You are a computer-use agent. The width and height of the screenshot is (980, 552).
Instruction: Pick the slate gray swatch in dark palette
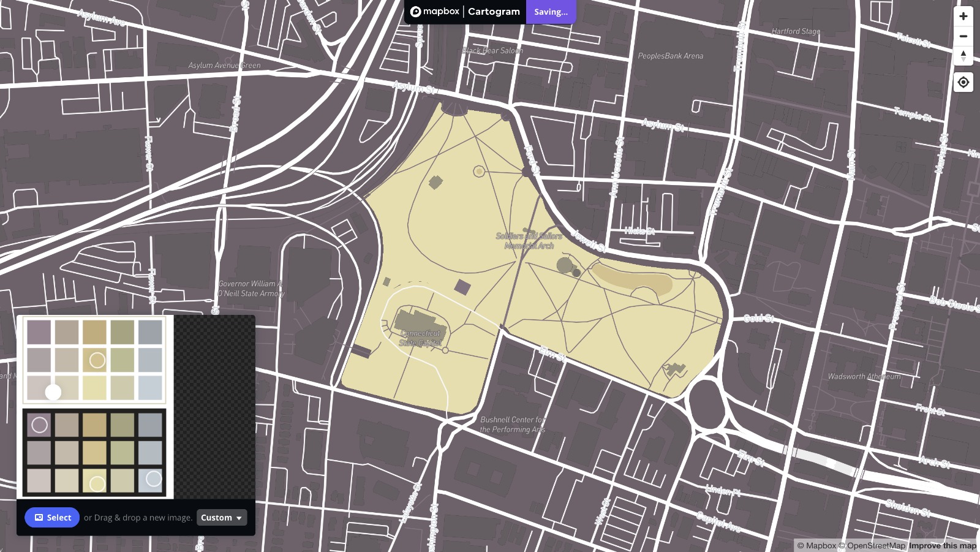point(150,425)
